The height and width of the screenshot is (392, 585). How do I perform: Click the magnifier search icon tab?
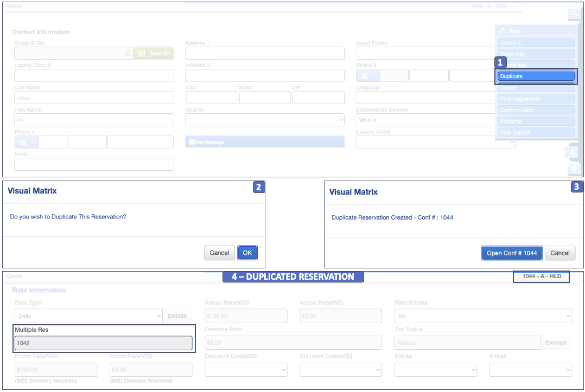coord(574,14)
